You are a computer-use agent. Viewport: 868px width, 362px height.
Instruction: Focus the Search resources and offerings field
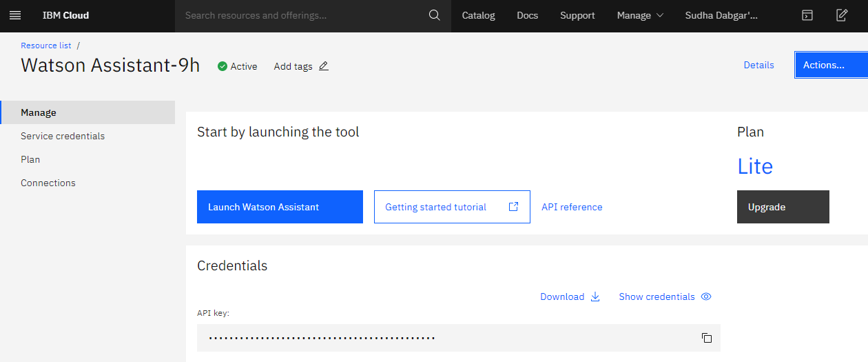302,15
